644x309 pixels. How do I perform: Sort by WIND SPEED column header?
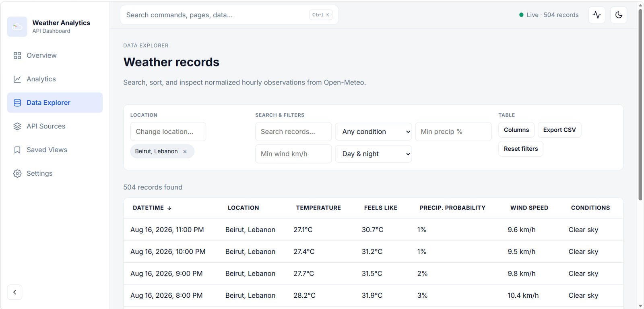[x=529, y=208]
